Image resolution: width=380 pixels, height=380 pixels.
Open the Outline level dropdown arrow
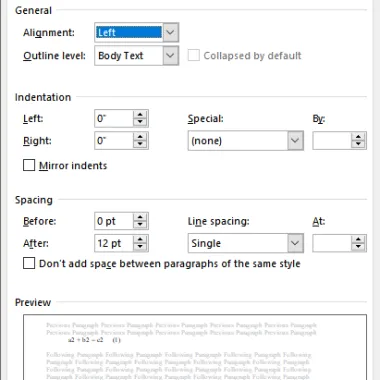pos(170,55)
